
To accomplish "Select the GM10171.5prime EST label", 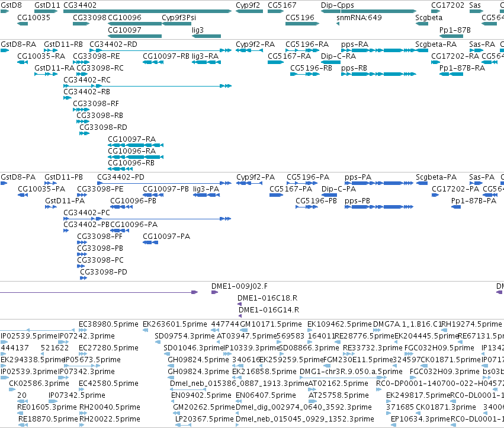I will (x=271, y=324).
